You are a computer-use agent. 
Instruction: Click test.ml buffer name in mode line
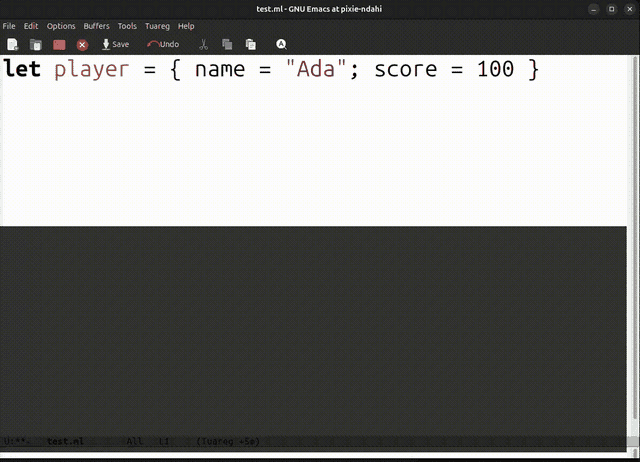click(x=65, y=442)
